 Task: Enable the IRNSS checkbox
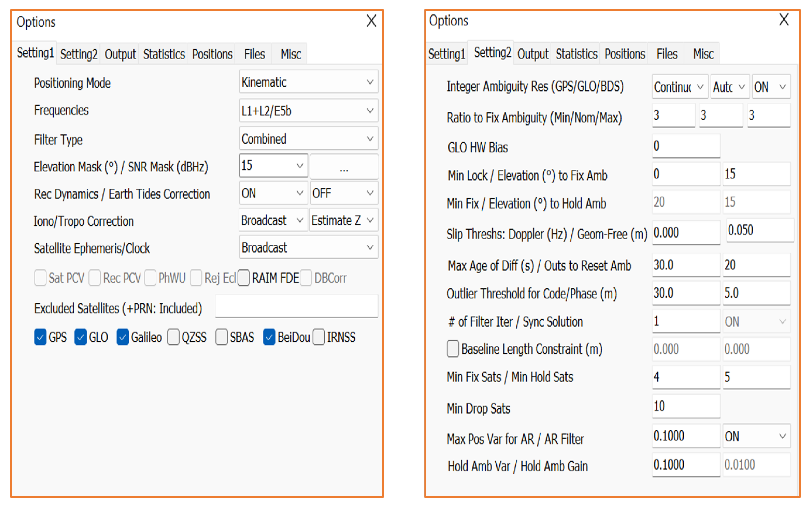pos(319,337)
